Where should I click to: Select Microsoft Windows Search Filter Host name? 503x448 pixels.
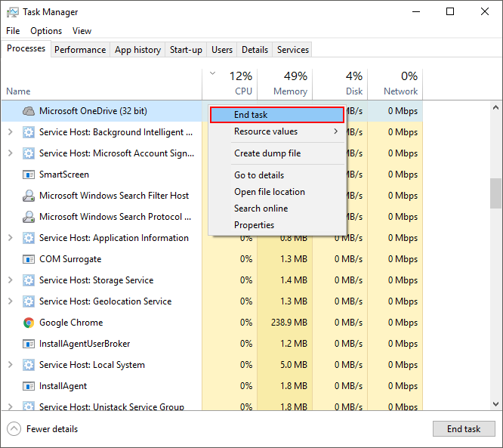[114, 196]
